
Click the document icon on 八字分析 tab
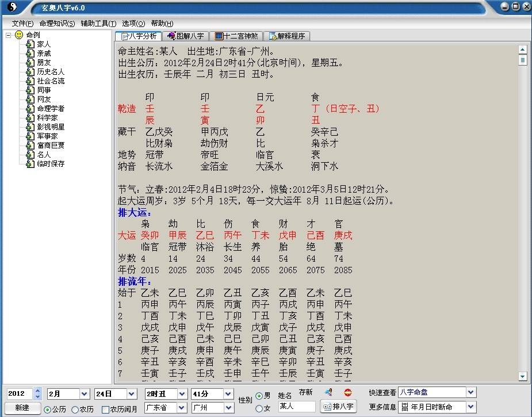pos(125,36)
